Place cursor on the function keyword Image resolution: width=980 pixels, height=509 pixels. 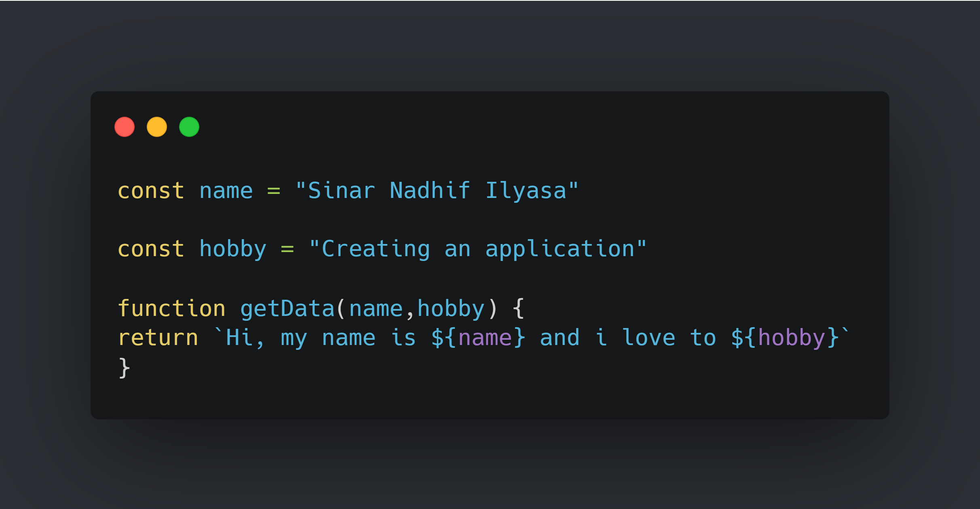pos(171,309)
